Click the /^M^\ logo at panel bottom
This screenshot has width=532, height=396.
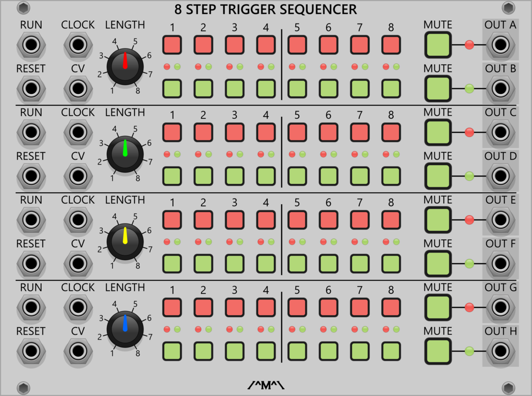tap(265, 385)
